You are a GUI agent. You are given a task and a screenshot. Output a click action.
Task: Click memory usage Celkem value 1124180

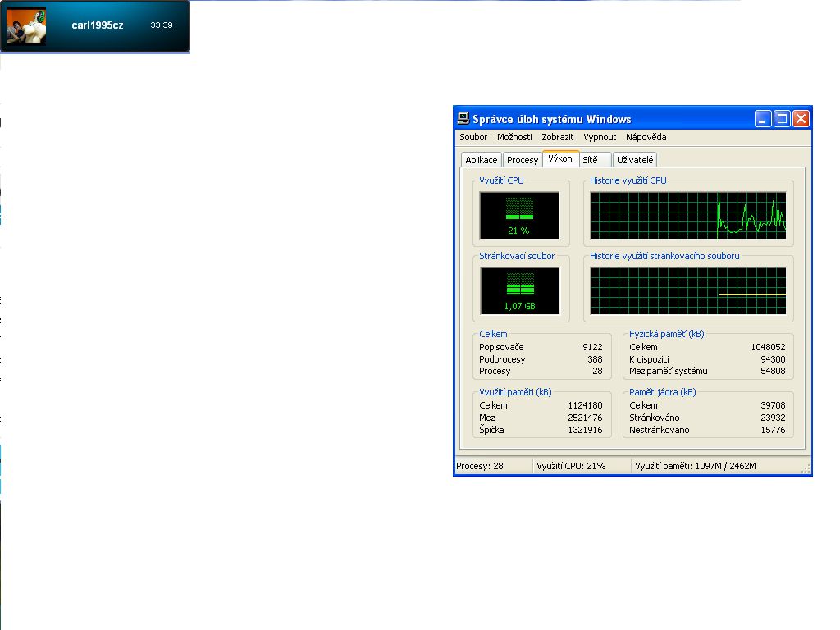point(585,405)
